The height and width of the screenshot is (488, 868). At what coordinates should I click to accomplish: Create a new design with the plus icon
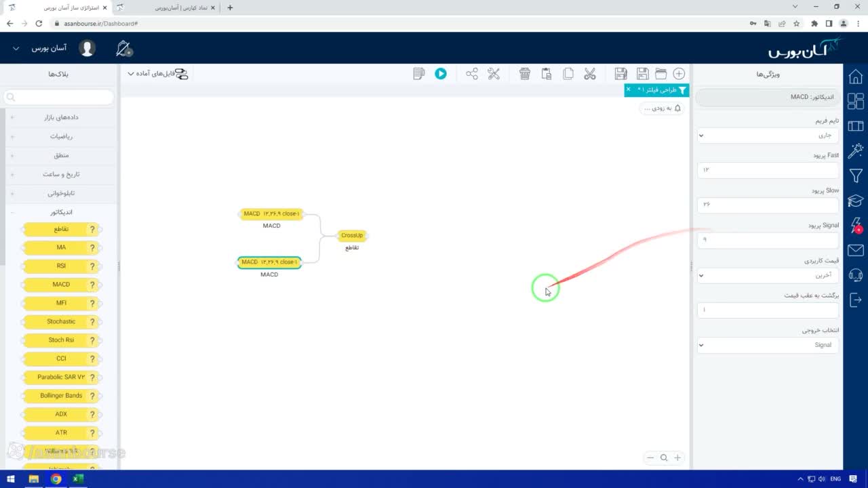pyautogui.click(x=679, y=74)
